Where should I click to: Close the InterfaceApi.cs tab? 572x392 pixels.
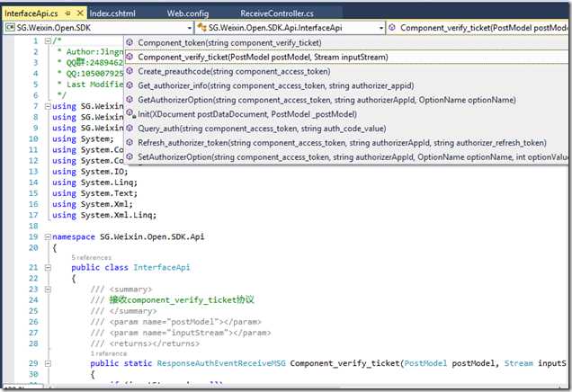[x=80, y=13]
